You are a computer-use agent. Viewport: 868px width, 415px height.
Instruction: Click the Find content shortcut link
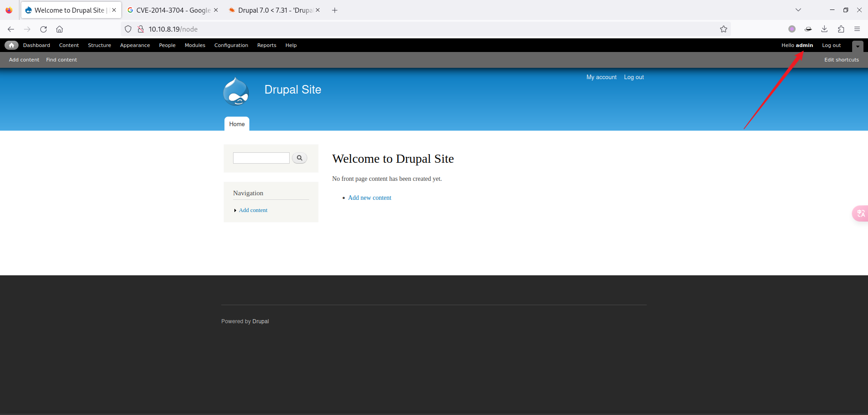click(x=62, y=60)
